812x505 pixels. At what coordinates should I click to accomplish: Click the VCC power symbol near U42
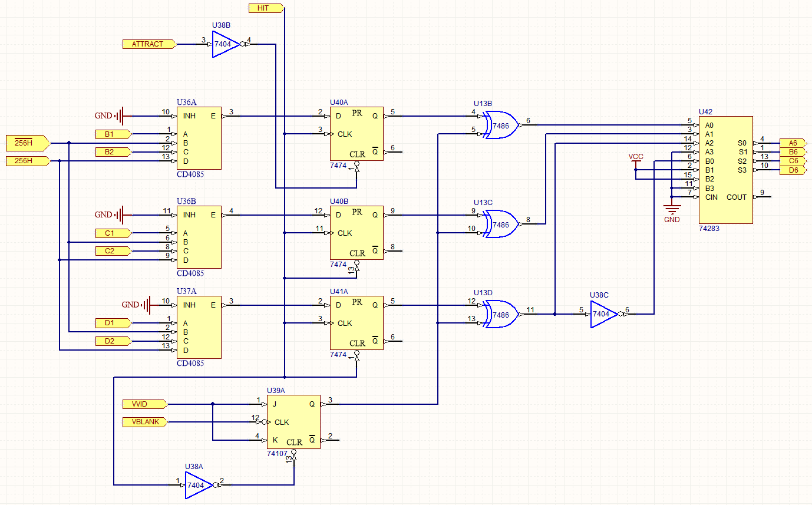tap(636, 160)
